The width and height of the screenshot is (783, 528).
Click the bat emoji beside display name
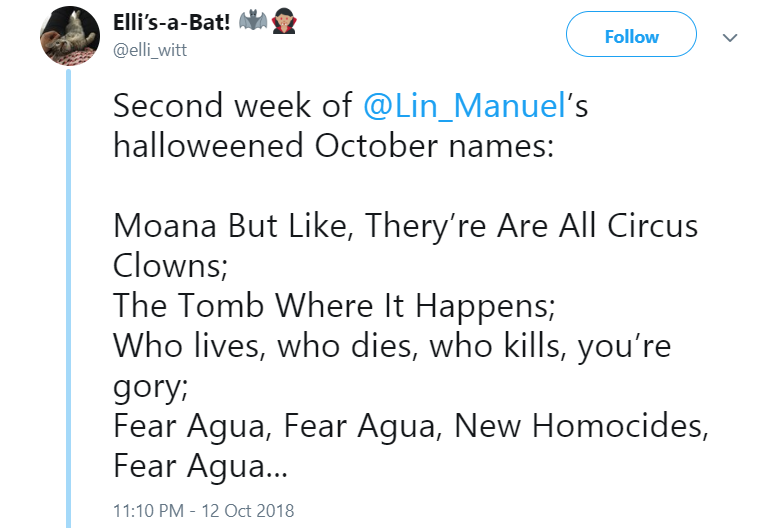[x=257, y=22]
